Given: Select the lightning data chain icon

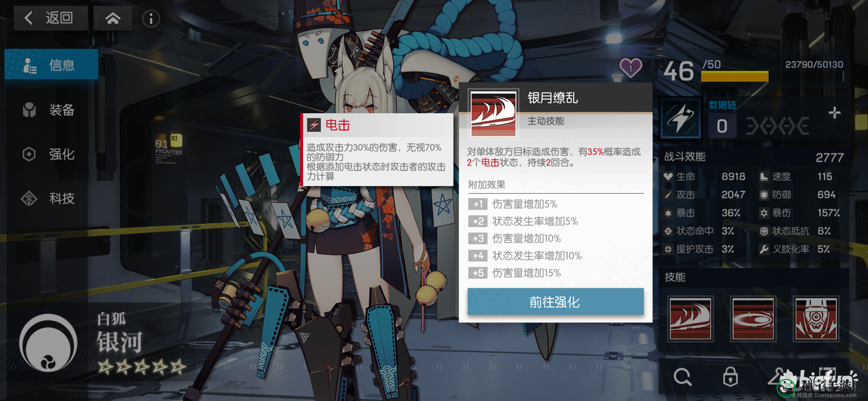Looking at the screenshot, I should coord(681,118).
